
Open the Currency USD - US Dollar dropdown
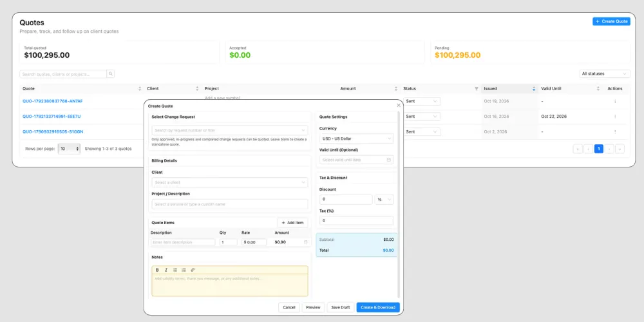point(357,138)
